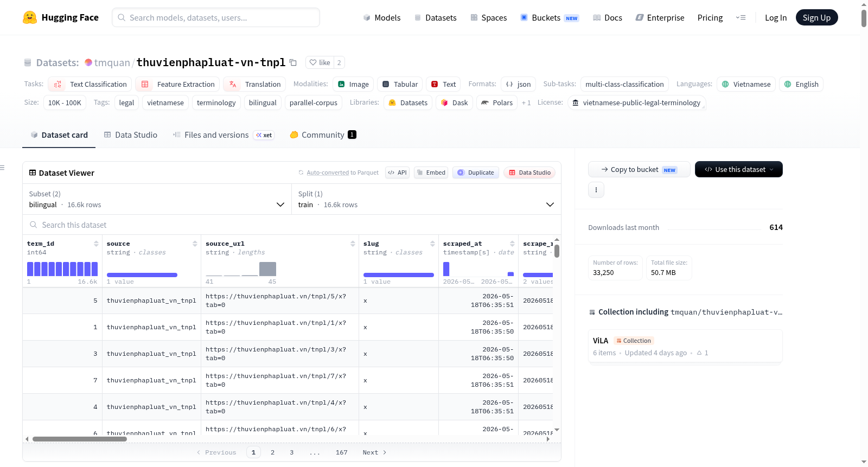This screenshot has height=467, width=868.
Task: Click the table horizontal scrollbar thumb
Action: pos(80,439)
